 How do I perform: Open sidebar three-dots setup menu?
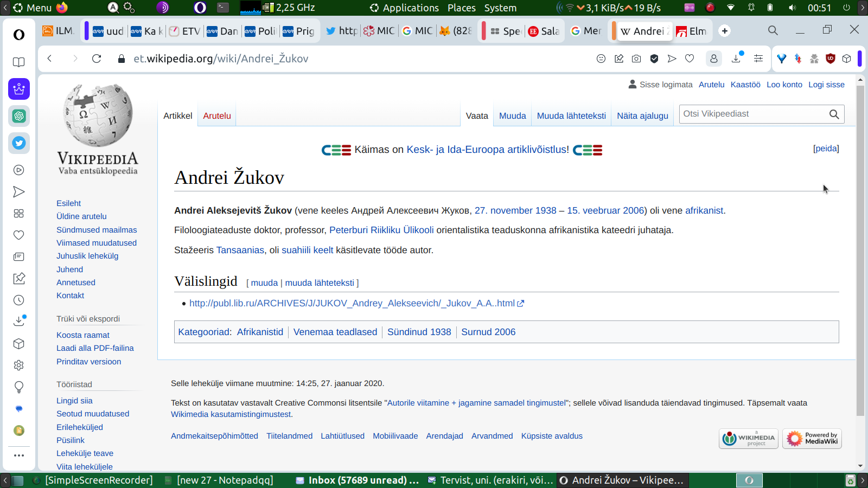point(19,455)
